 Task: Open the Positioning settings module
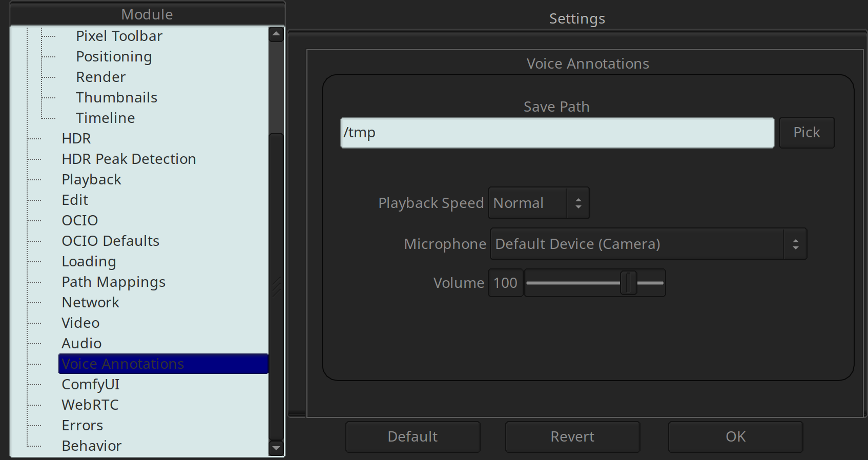pyautogui.click(x=114, y=56)
